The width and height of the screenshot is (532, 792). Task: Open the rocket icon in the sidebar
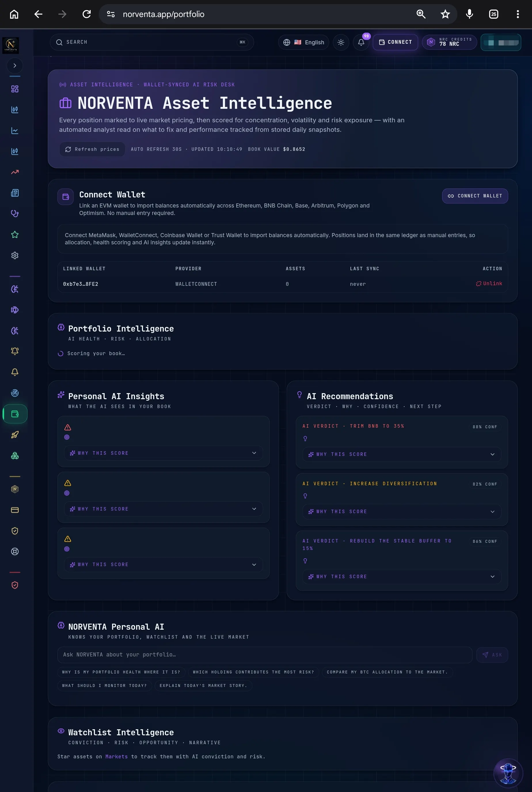[x=15, y=435]
